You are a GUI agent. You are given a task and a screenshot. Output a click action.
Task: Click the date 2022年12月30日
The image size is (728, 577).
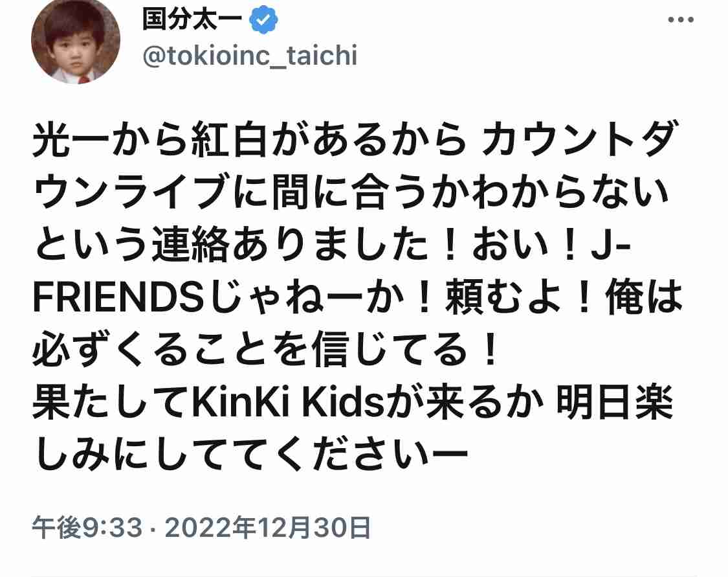click(x=268, y=528)
